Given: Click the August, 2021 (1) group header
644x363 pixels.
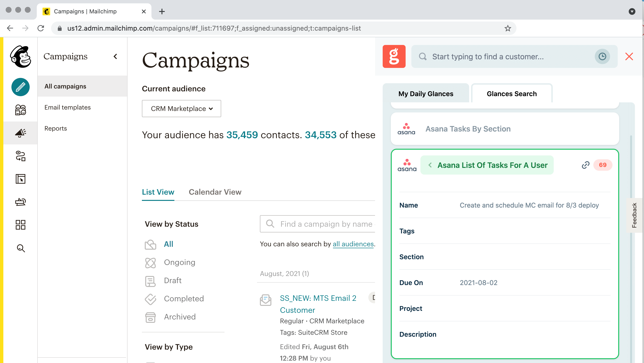Looking at the screenshot, I should tap(284, 273).
